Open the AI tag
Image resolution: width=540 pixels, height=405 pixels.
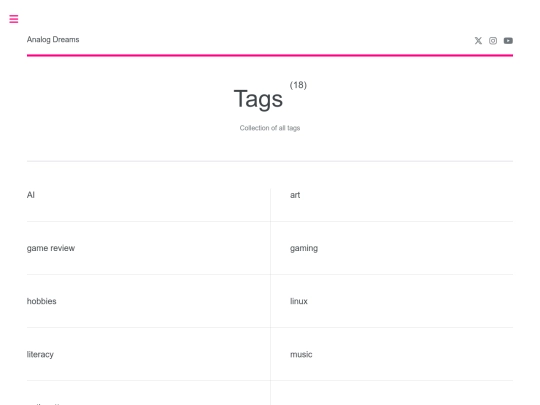point(31,195)
